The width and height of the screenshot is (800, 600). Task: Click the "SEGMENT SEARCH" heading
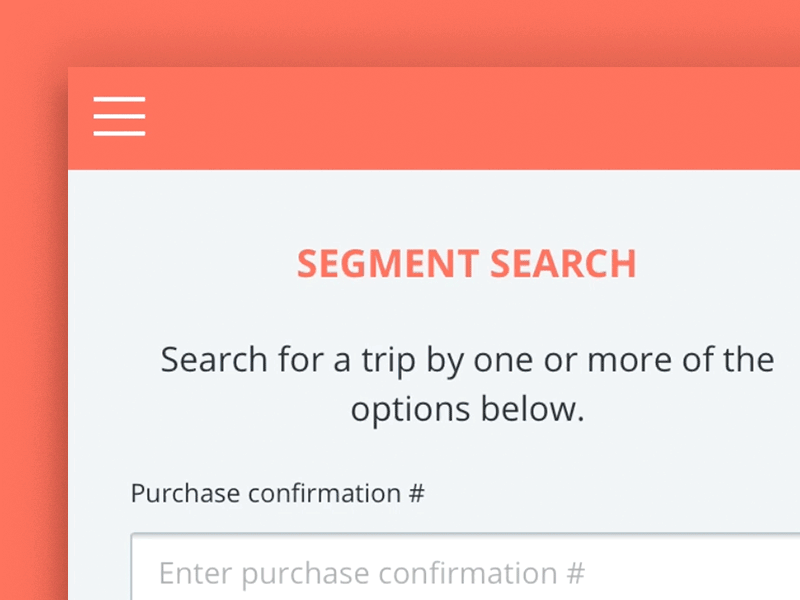466,264
